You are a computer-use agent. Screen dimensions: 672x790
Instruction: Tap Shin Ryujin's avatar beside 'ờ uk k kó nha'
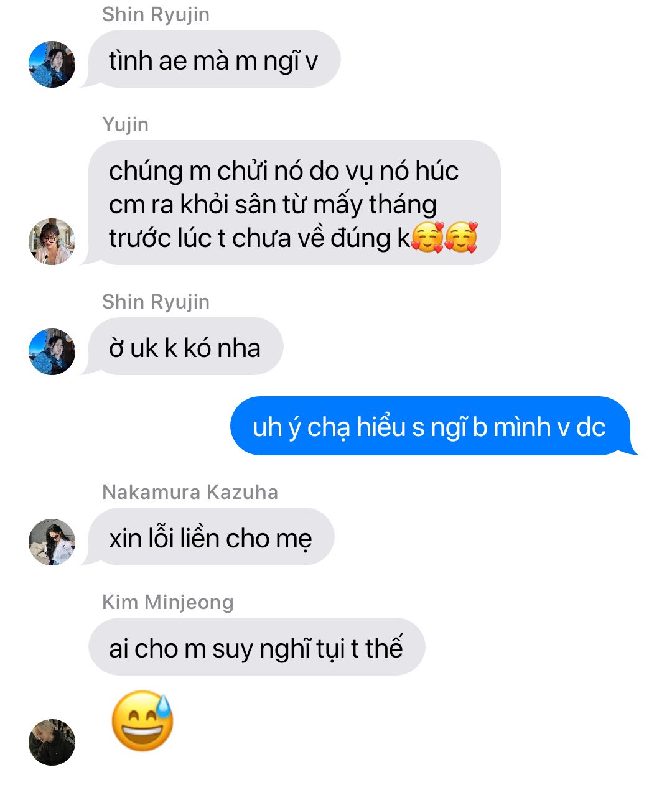click(52, 351)
